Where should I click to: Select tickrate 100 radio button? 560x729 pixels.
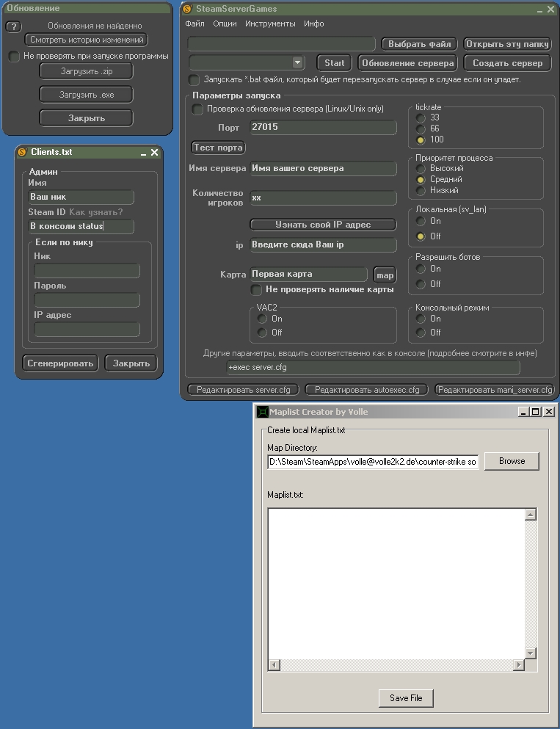pyautogui.click(x=421, y=139)
